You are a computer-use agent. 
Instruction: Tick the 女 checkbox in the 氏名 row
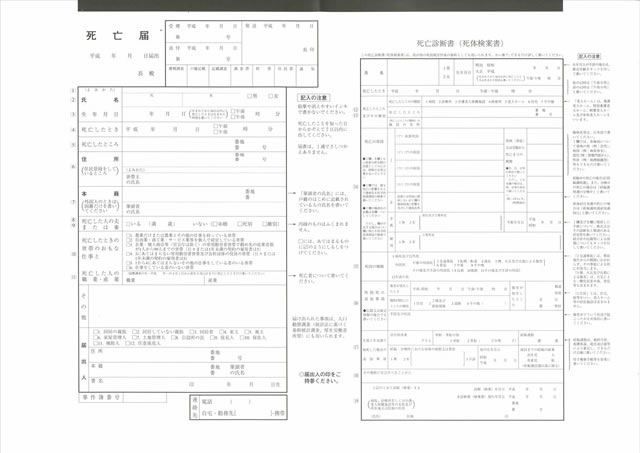[271, 96]
